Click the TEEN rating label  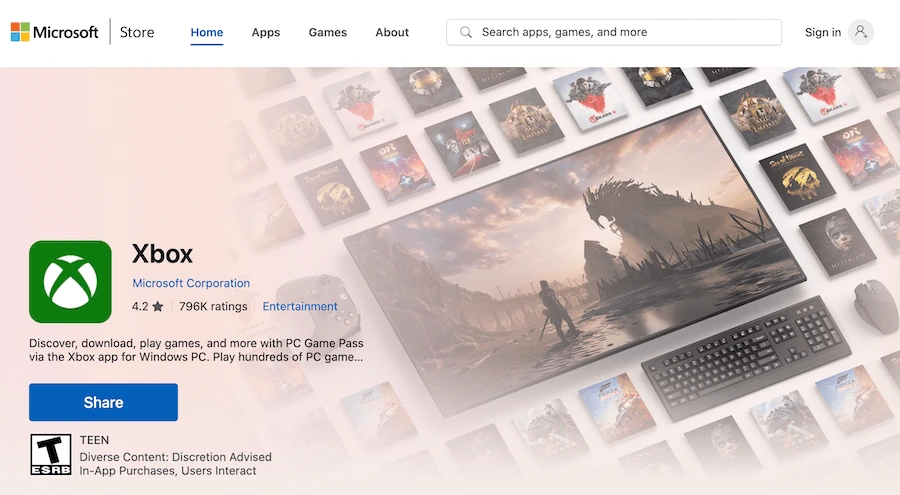[94, 440]
